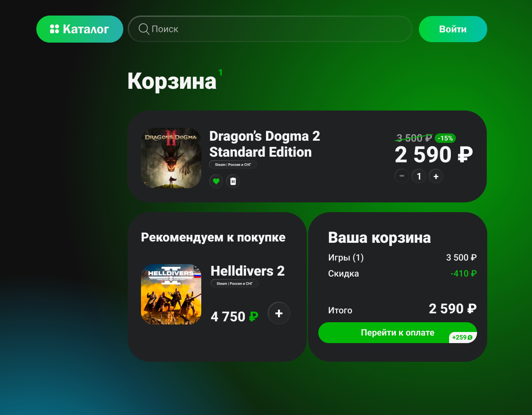Screen dimensions: 532x415
Task: Open the Каталог menu
Action: tap(80, 29)
